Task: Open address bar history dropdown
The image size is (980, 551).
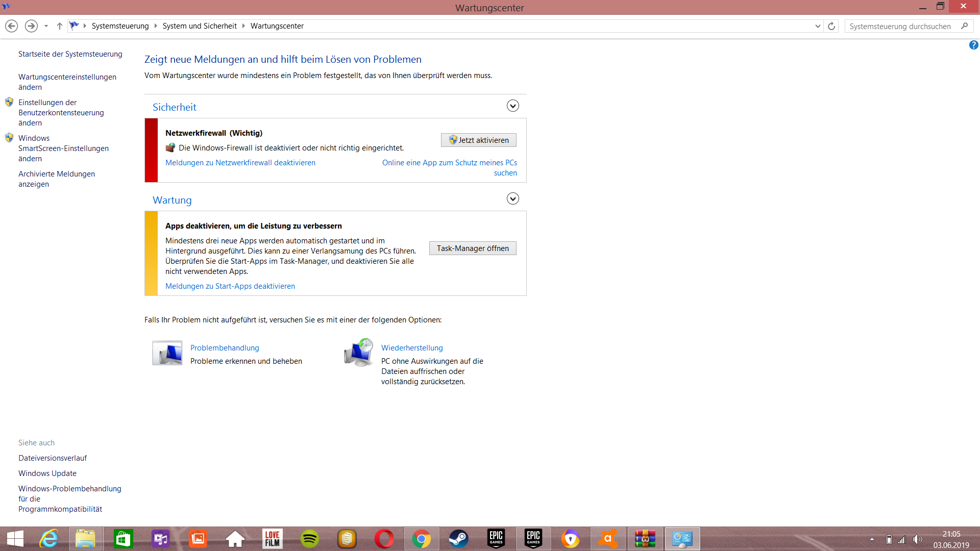Action: 818,26
